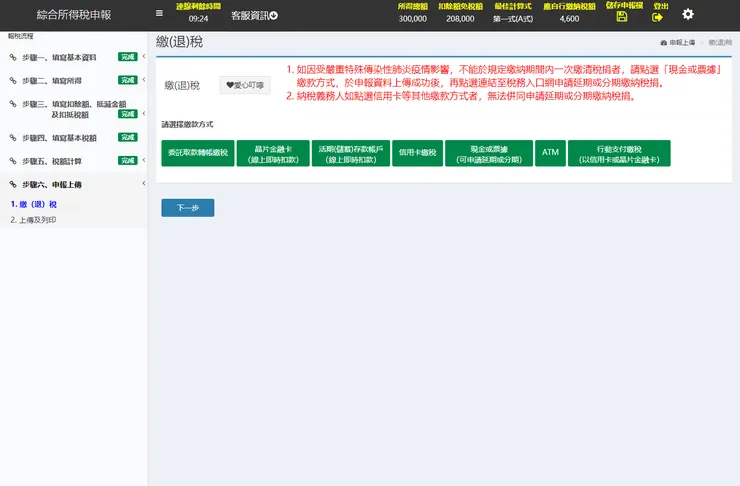This screenshot has height=486, width=740.
Task: Select 信用卡繳稅 payment option
Action: [418, 153]
